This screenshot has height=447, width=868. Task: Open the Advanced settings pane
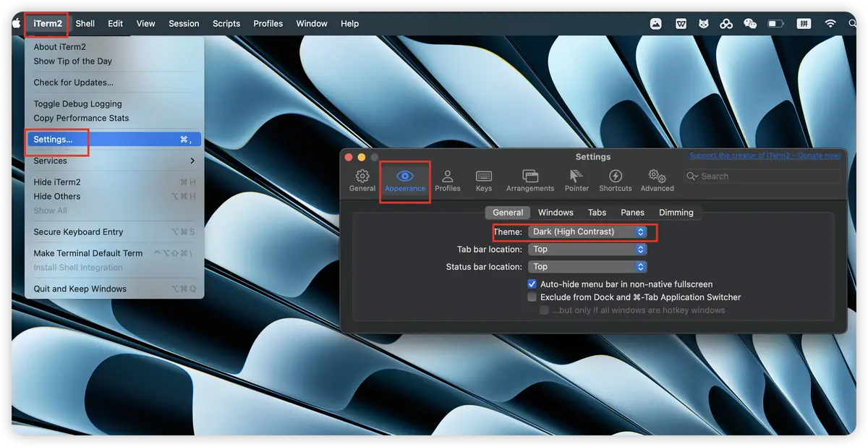click(657, 180)
